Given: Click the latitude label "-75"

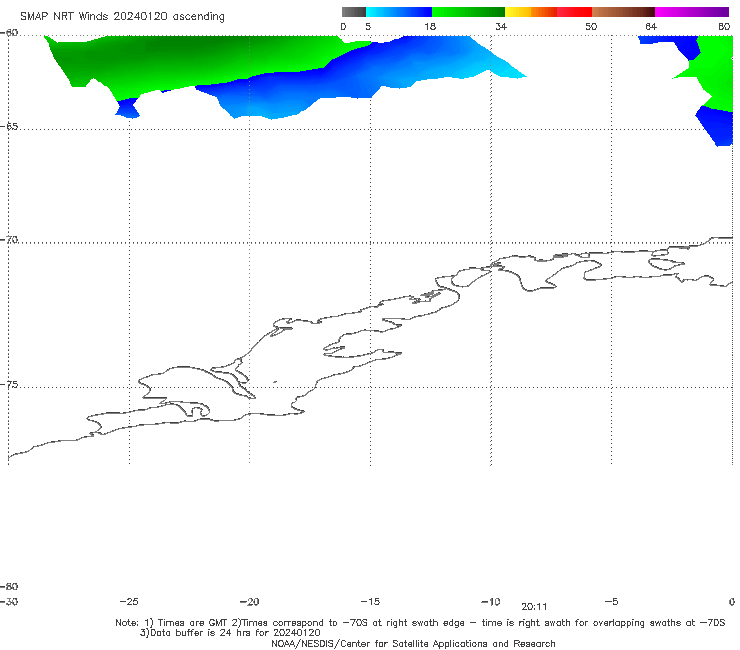Looking at the screenshot, I should (x=9, y=385).
